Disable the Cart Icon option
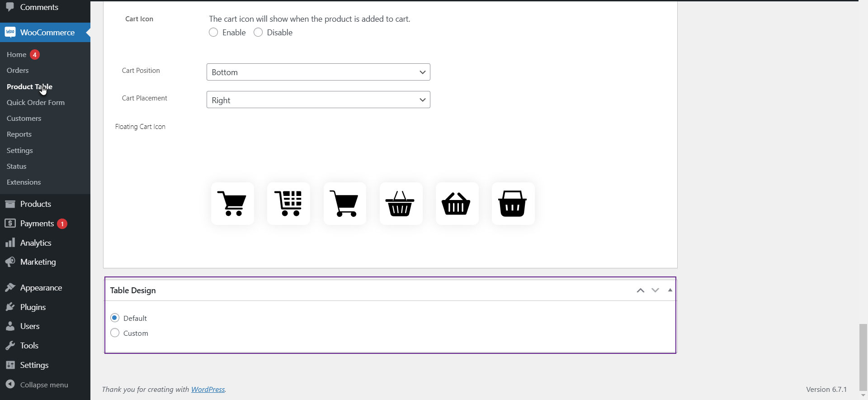868x400 pixels. pyautogui.click(x=258, y=33)
